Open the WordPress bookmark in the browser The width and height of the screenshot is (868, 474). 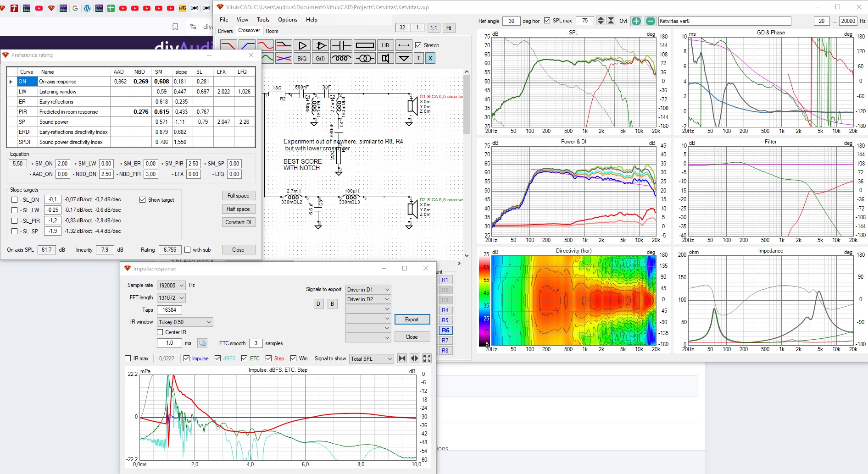[x=87, y=8]
